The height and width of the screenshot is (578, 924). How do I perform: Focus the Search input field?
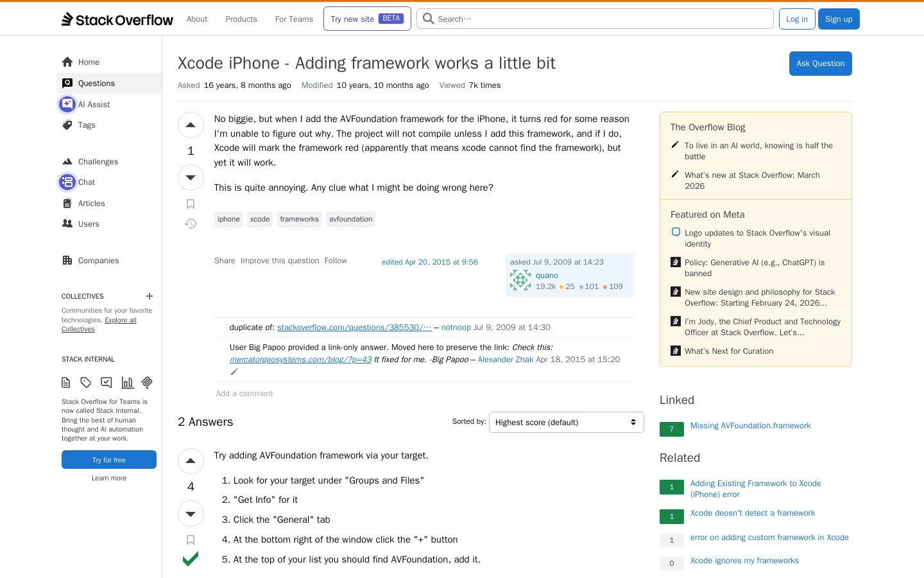click(x=595, y=19)
